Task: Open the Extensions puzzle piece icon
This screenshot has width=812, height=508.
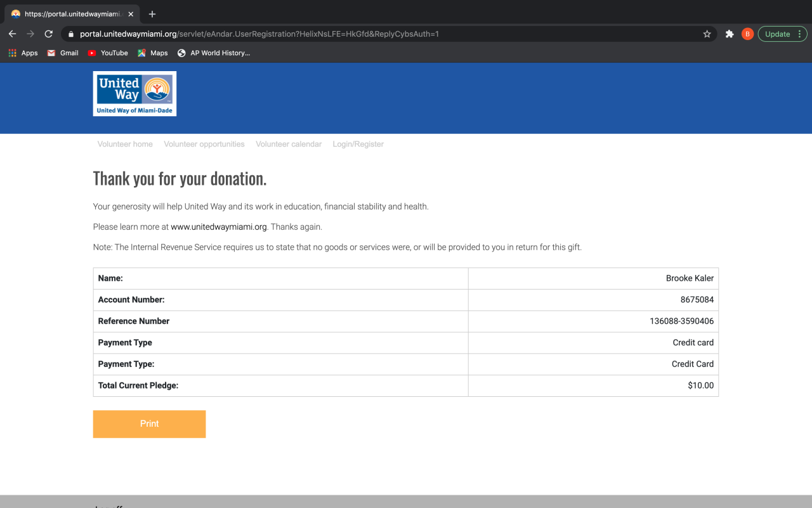Action: [x=730, y=34]
